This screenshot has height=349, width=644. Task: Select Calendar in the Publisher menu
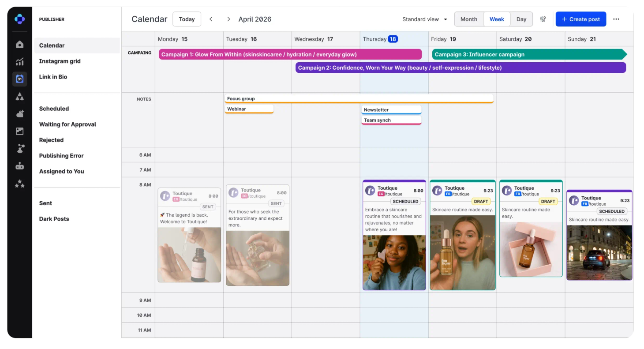[x=77, y=45]
